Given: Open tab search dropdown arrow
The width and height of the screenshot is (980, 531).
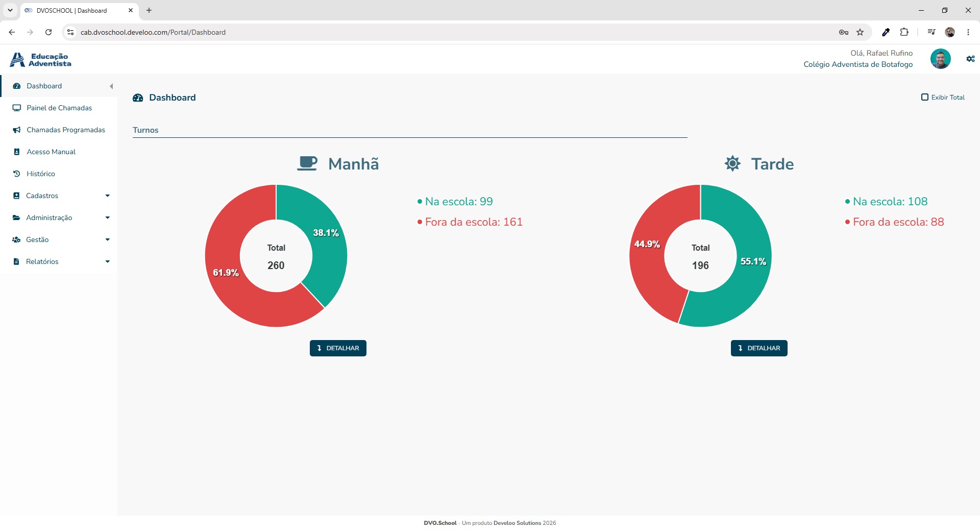Looking at the screenshot, I should click(10, 10).
